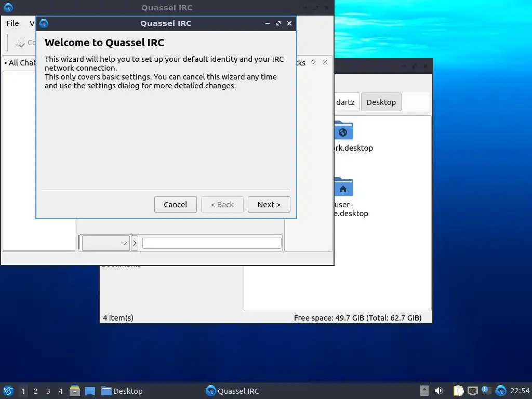Image resolution: width=532 pixels, height=399 pixels.
Task: Open the update notifier tray icon
Action: coord(486,390)
